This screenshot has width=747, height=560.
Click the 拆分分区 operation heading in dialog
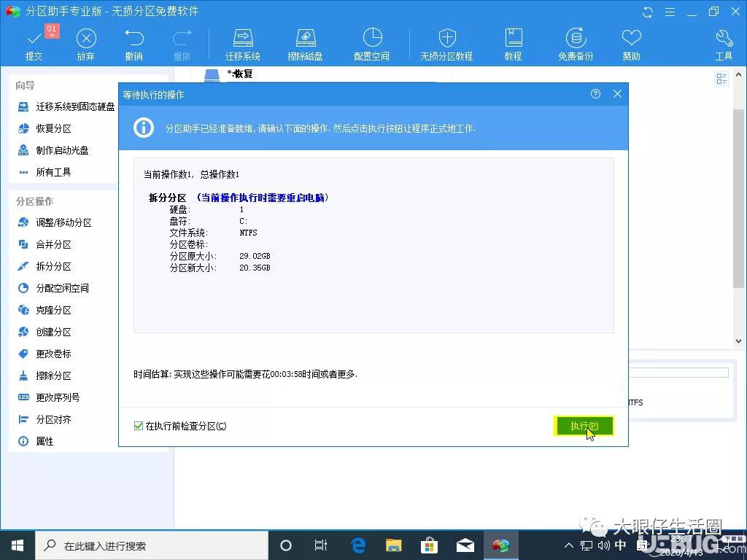point(167,198)
